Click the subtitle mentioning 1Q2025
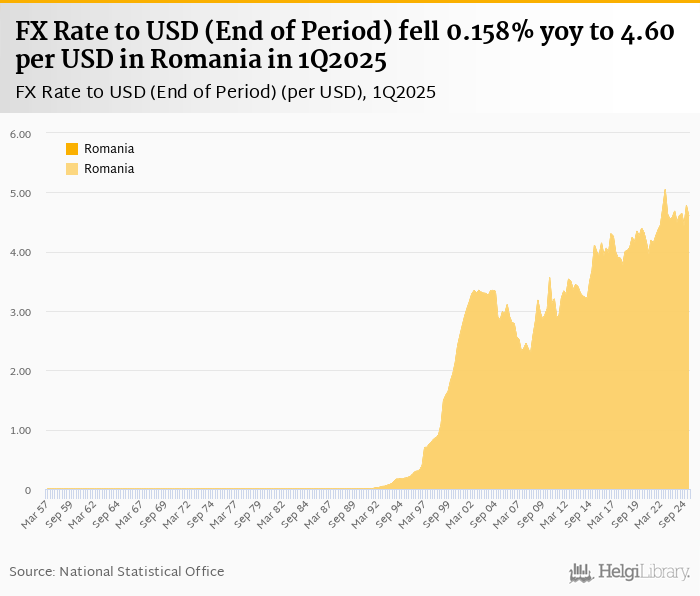 226,93
